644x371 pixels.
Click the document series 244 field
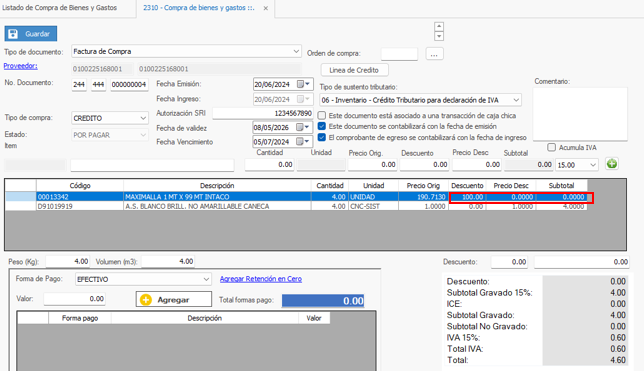(79, 84)
